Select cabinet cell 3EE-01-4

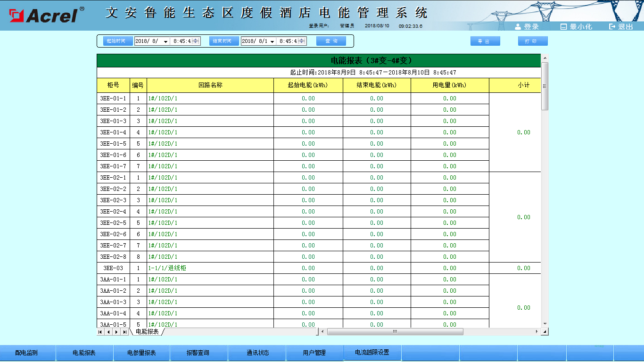pos(113,132)
